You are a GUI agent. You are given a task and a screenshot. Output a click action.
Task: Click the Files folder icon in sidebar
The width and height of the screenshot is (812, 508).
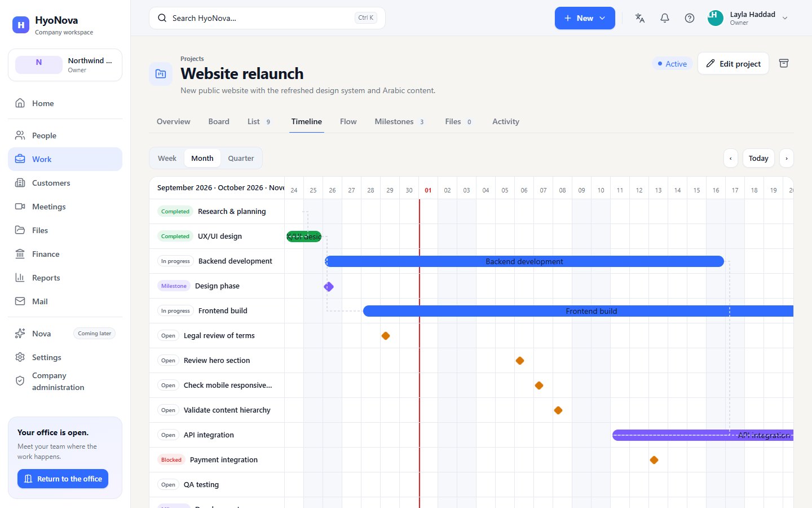click(x=20, y=230)
